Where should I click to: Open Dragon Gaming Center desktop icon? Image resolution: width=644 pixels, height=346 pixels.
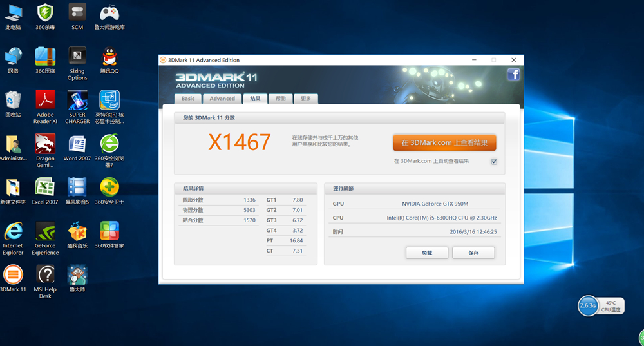[x=45, y=144]
